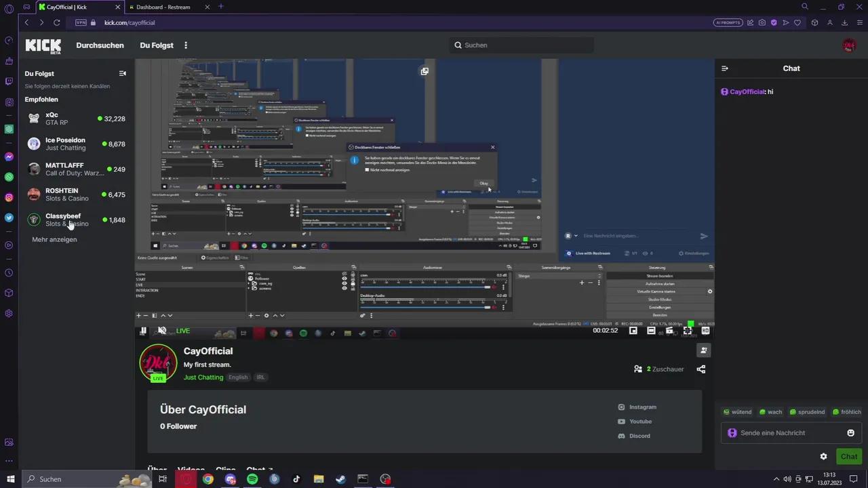Click the Kick search field
This screenshot has height=488, width=868.
(x=522, y=45)
